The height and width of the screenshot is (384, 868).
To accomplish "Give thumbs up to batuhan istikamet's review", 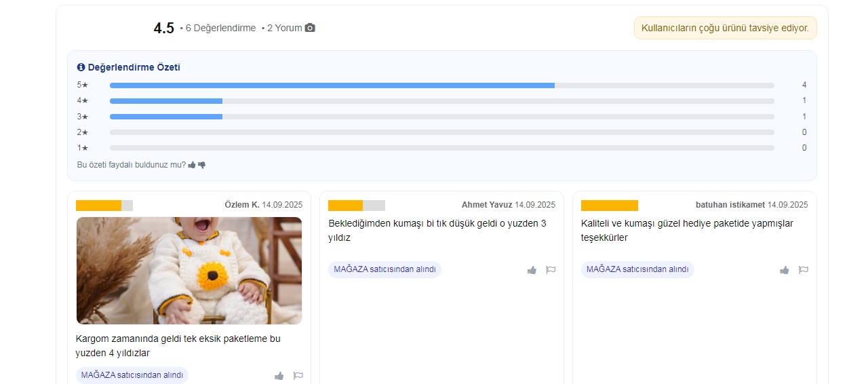I will tap(785, 270).
